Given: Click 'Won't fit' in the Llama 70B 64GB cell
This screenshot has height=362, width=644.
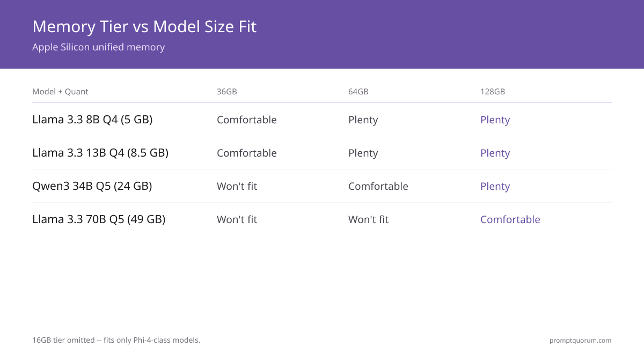Looking at the screenshot, I should click(368, 219).
